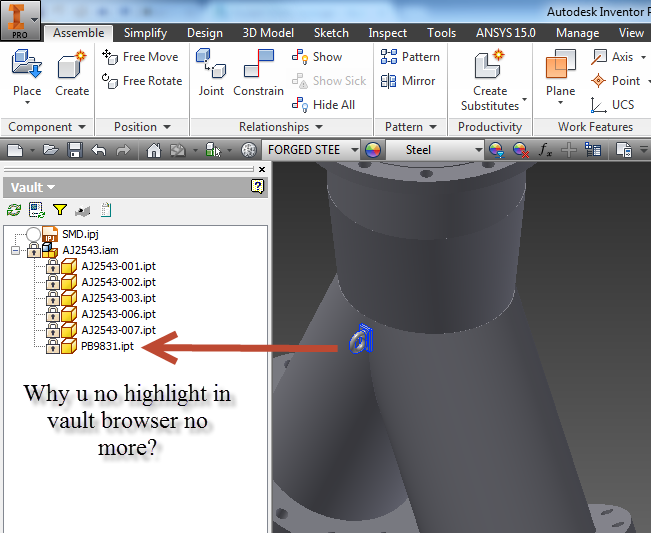Close the Vault browser panel
The height and width of the screenshot is (533, 651).
click(x=262, y=169)
